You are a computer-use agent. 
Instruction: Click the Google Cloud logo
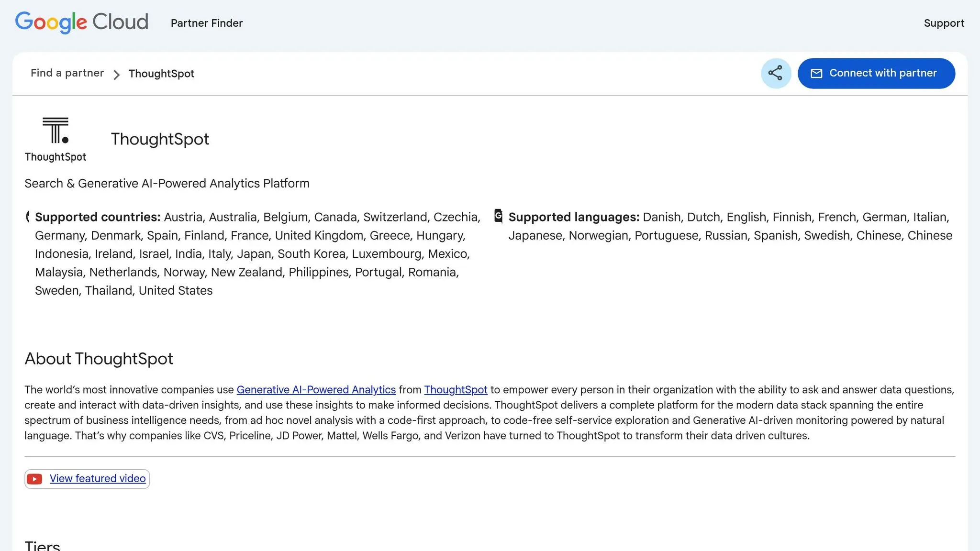(82, 22)
